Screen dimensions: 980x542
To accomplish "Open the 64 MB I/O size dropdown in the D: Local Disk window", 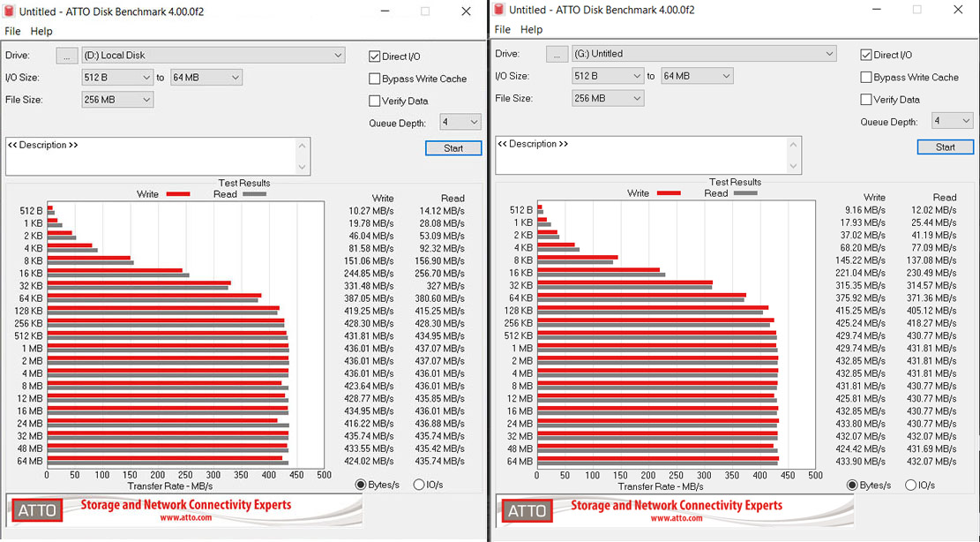I will click(206, 78).
